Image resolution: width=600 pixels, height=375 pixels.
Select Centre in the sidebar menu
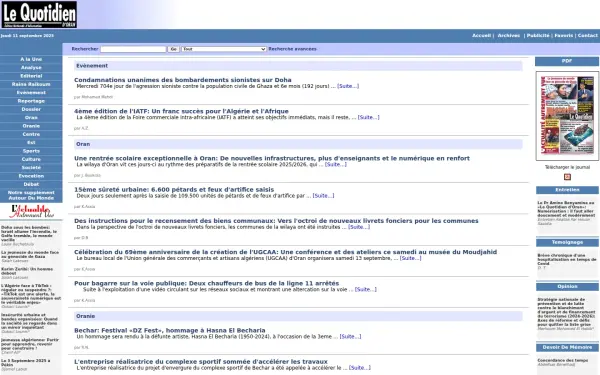[x=31, y=134]
